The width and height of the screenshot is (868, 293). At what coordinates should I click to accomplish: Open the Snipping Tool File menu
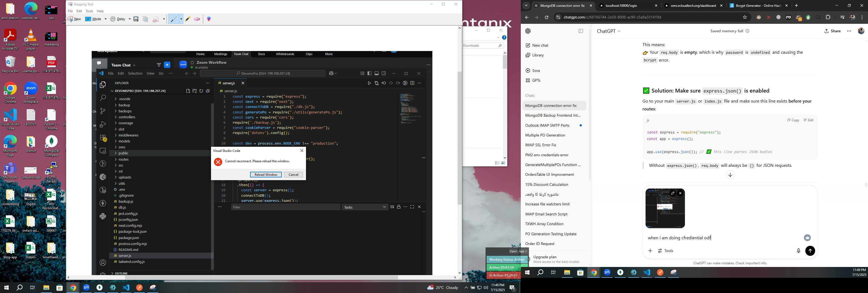point(71,11)
